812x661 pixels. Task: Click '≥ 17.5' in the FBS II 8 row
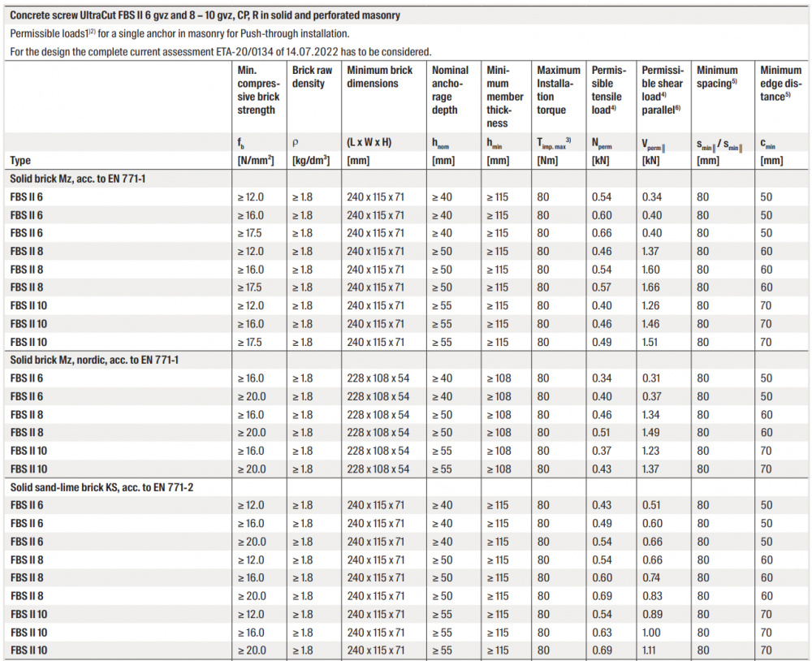[x=249, y=287]
